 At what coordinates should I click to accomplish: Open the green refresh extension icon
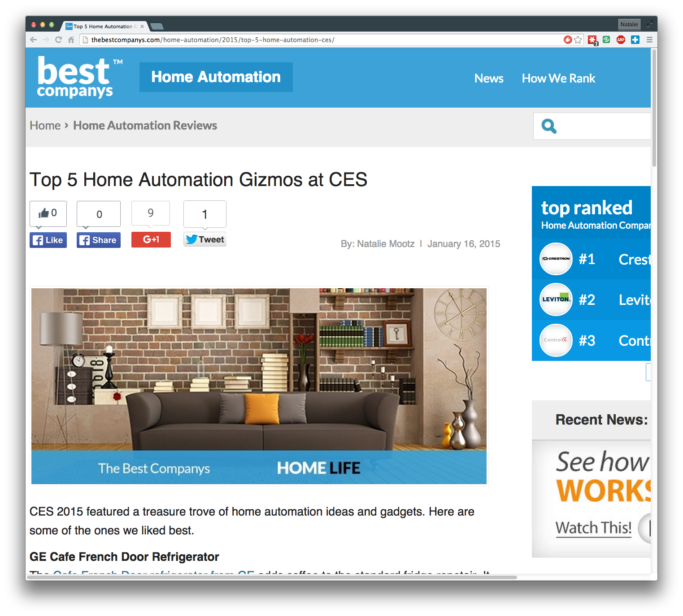tap(606, 39)
